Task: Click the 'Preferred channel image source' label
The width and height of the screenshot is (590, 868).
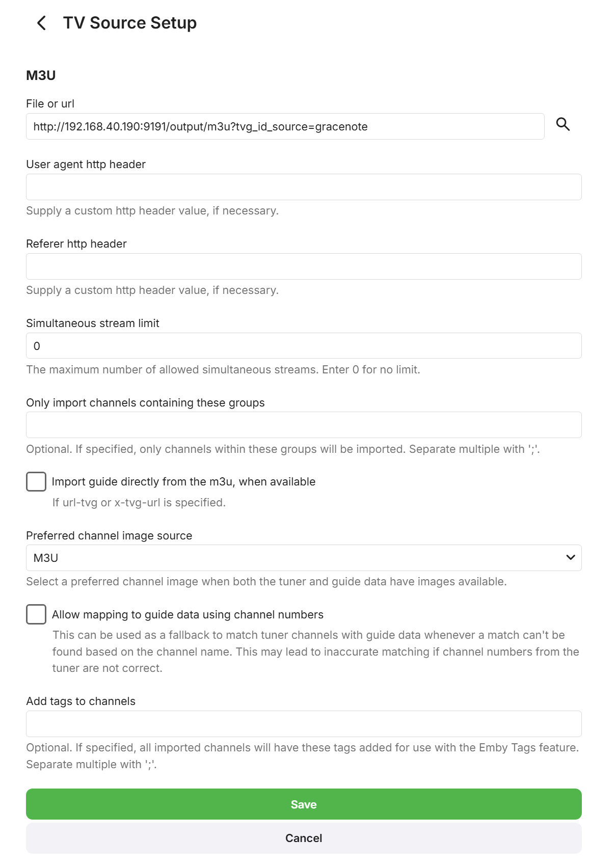Action: tap(109, 536)
